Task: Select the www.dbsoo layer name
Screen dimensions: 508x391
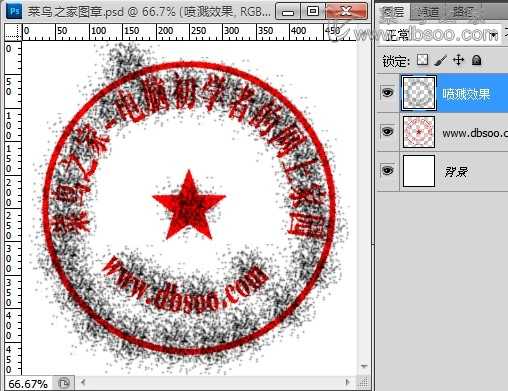Action: [475, 133]
